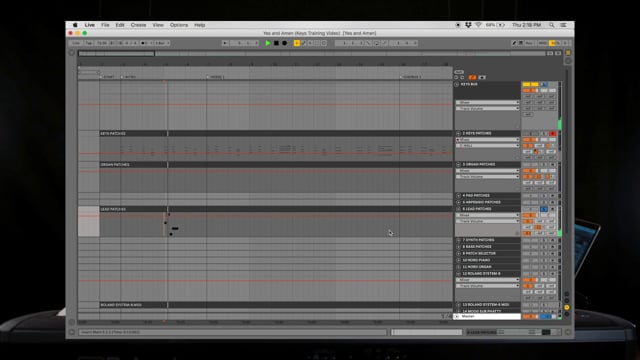Screen dimensions: 640x360
Task: Fold the 6 LEAD PATCHES track
Action: click(458, 209)
